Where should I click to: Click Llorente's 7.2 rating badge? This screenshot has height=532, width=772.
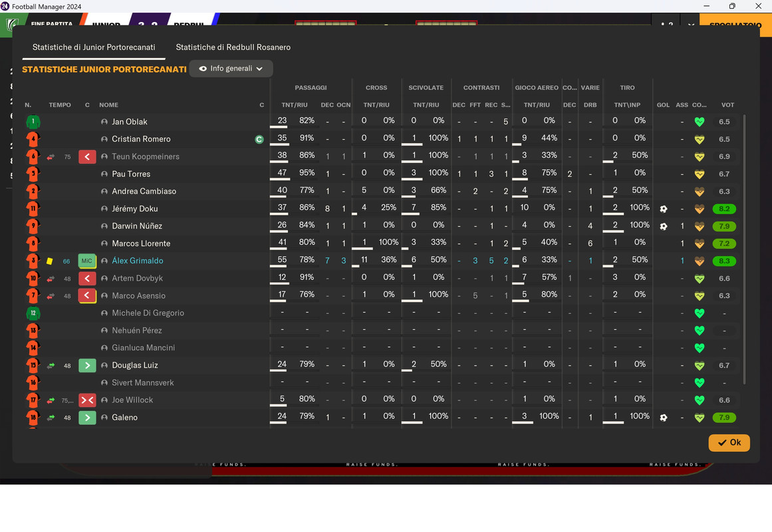724,243
